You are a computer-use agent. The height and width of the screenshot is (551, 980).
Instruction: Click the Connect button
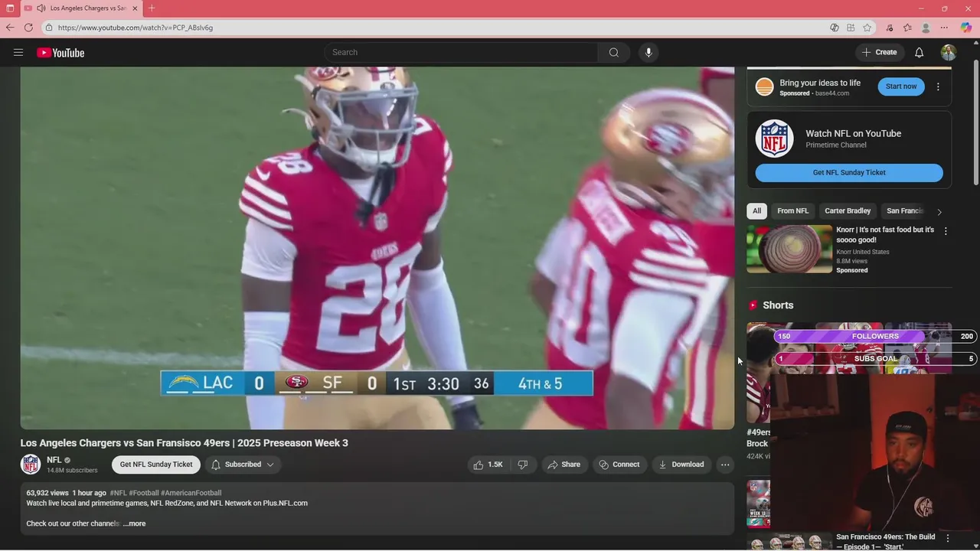pyautogui.click(x=619, y=465)
